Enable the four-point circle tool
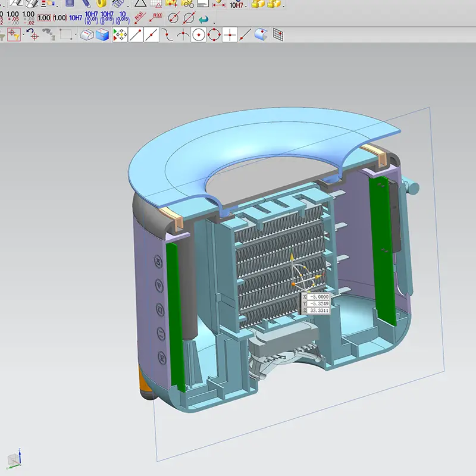 214,35
